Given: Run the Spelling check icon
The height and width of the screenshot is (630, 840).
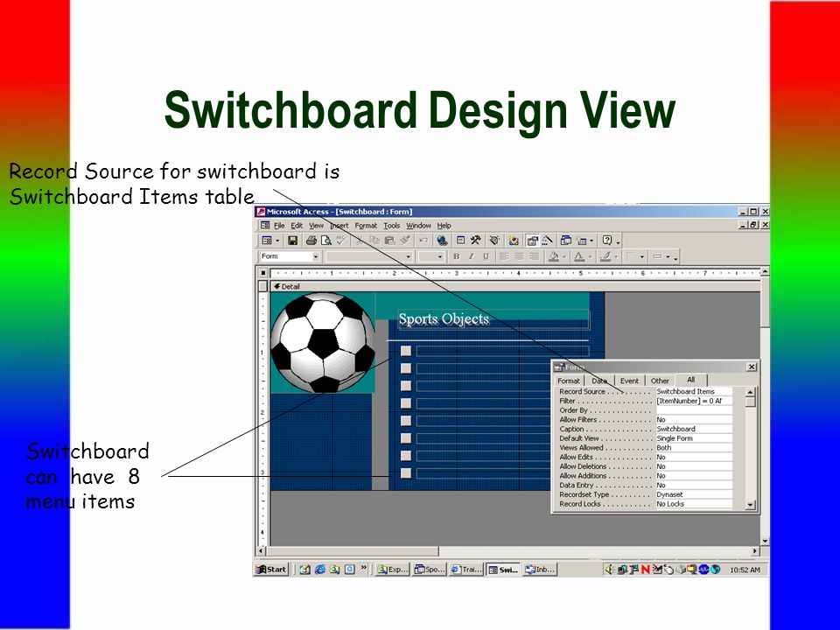Looking at the screenshot, I should 340,241.
